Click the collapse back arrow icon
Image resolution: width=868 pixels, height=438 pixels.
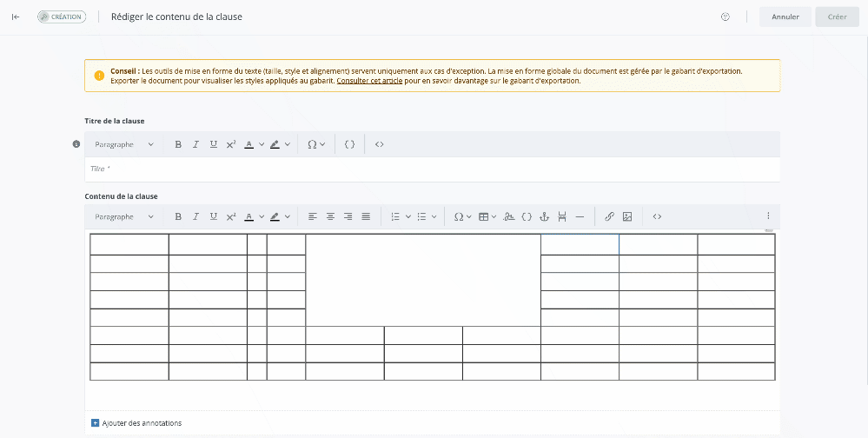coord(16,17)
